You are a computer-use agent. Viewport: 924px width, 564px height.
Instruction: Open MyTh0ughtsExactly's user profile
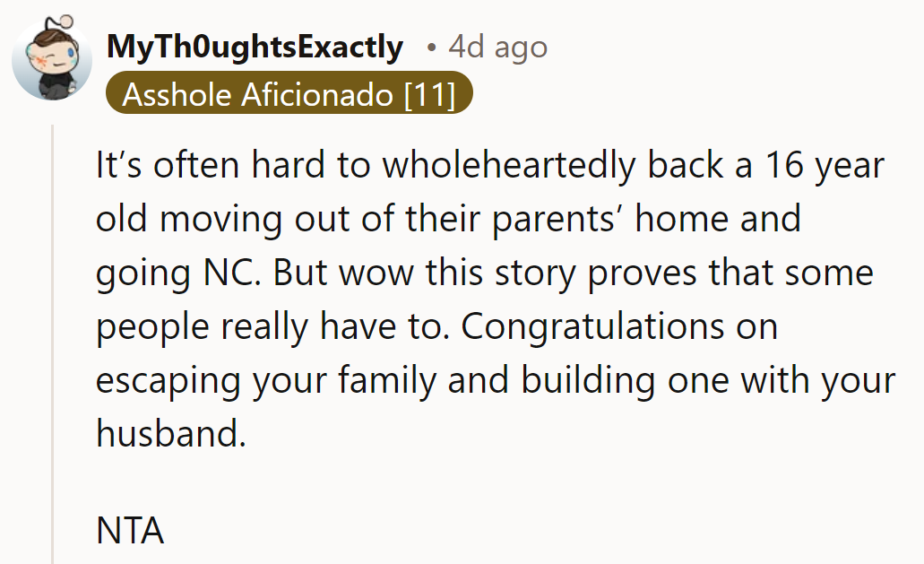(254, 47)
